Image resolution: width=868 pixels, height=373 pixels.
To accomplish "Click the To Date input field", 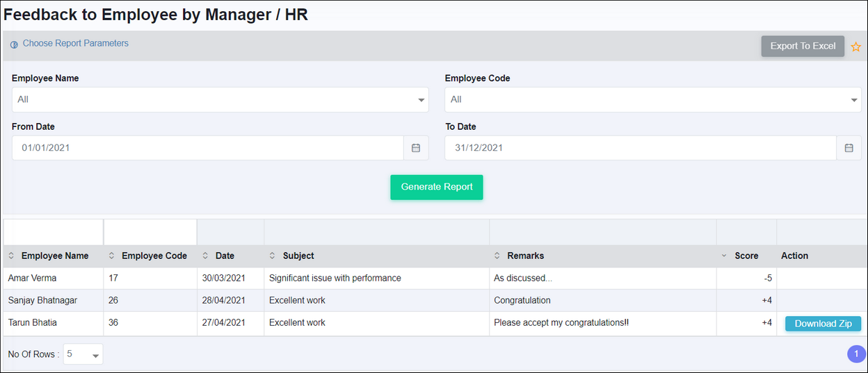I will pyautogui.click(x=641, y=148).
